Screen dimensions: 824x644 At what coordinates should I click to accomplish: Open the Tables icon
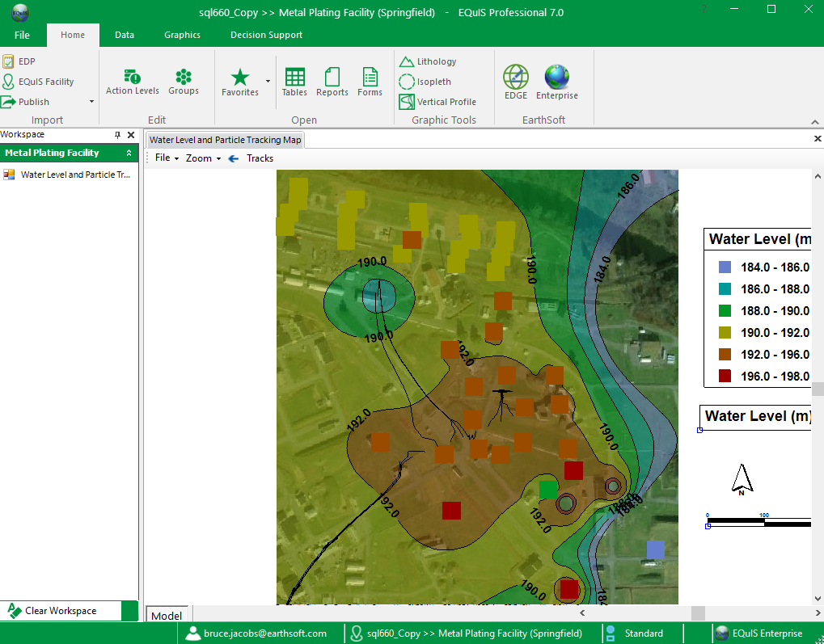[x=294, y=81]
